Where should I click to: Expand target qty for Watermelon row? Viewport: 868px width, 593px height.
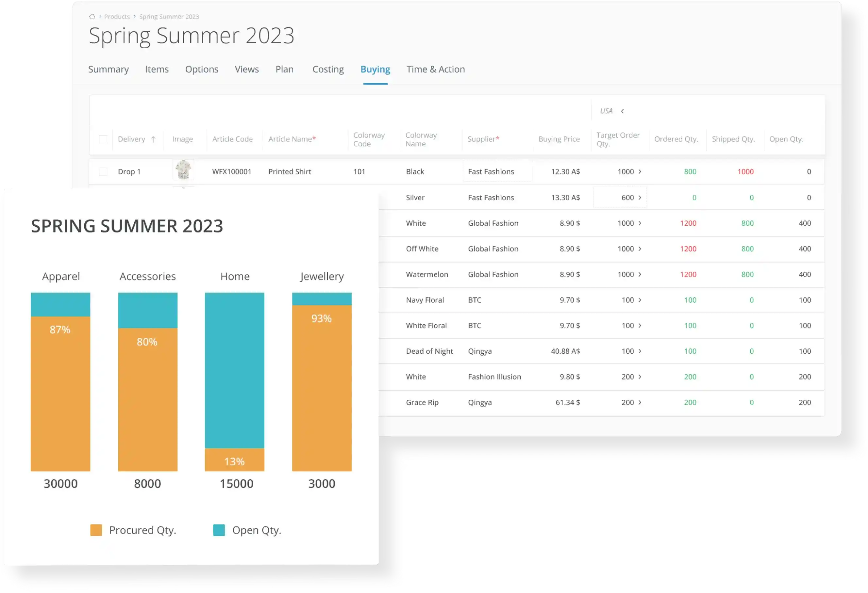[x=640, y=274]
